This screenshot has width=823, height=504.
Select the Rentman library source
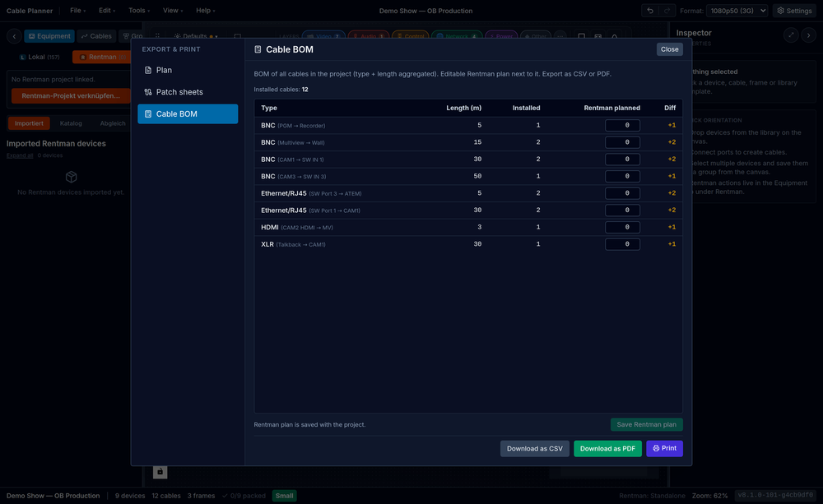[101, 57]
